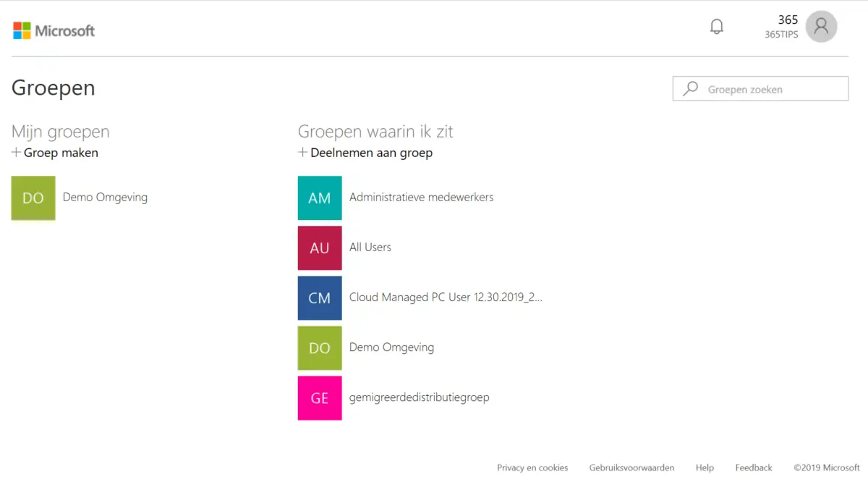Select Administratieve medewerkers group name text
Screen dimensions: 868x482
421,197
